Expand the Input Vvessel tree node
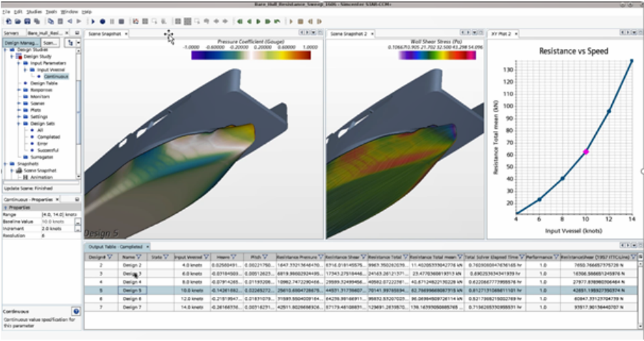This screenshot has height=341, width=644. [26, 70]
